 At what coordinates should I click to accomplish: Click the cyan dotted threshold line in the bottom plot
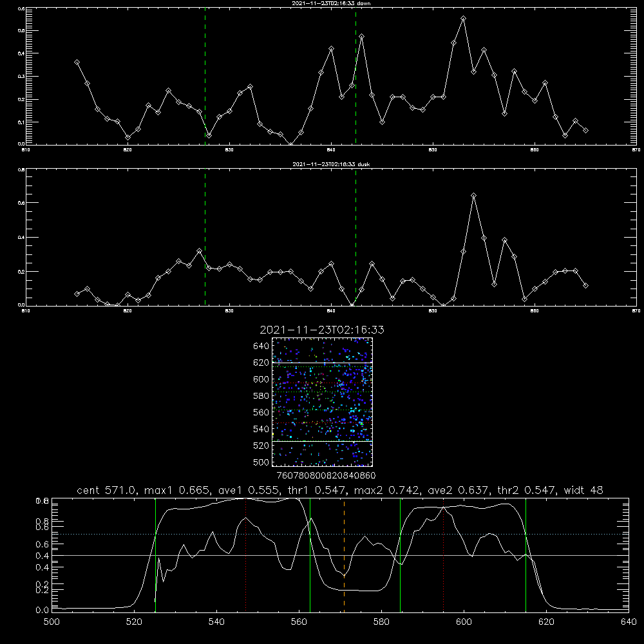pyautogui.click(x=340, y=535)
